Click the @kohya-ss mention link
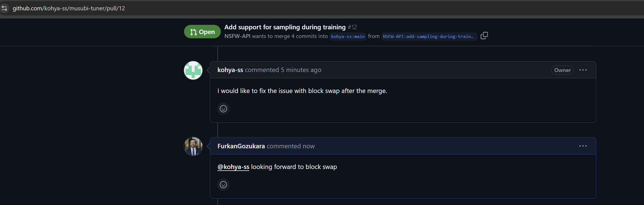Image resolution: width=644 pixels, height=205 pixels. pos(233,167)
